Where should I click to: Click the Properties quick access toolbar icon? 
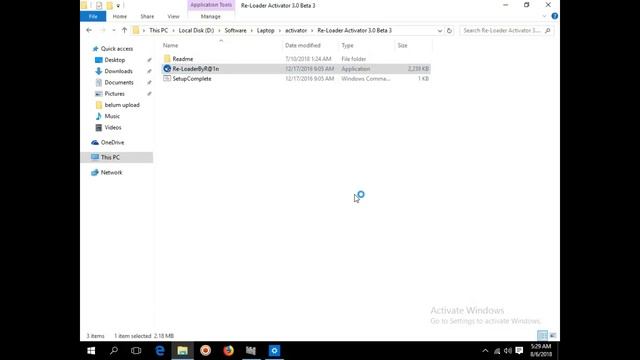tap(99, 5)
